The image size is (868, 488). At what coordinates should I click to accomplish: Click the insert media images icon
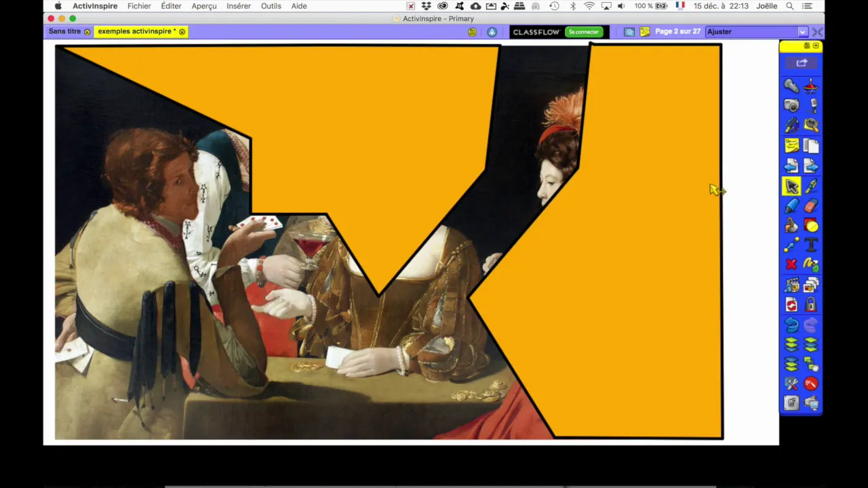pos(811,285)
